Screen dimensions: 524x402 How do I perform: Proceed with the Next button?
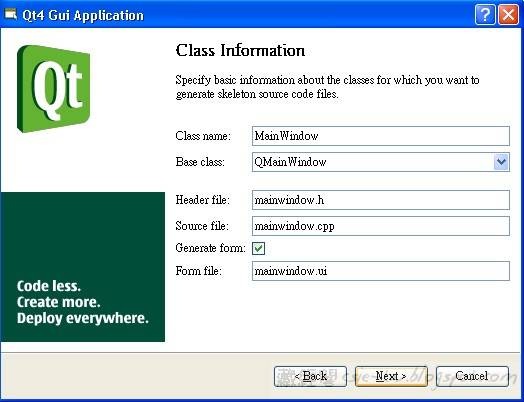(391, 376)
